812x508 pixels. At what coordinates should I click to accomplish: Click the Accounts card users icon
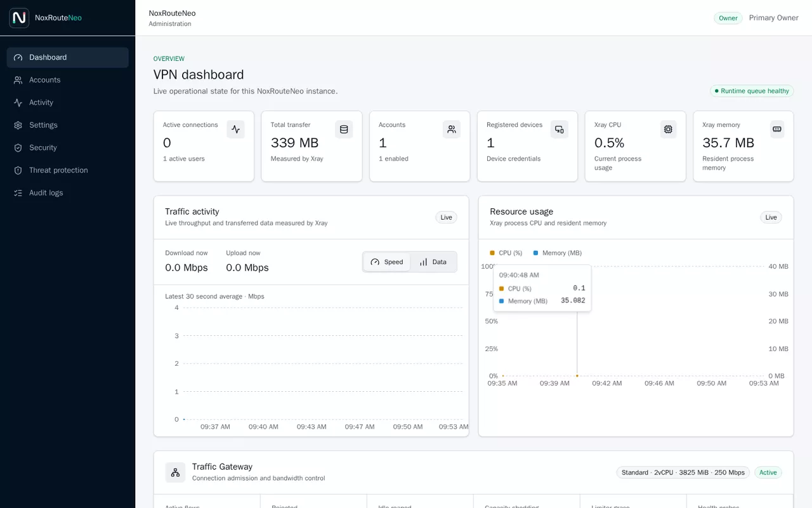pos(452,130)
